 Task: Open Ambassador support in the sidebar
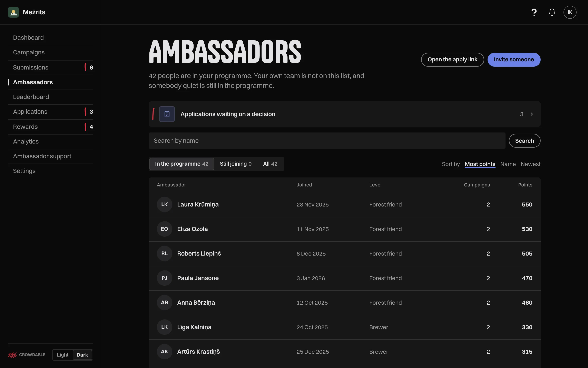click(x=51, y=156)
